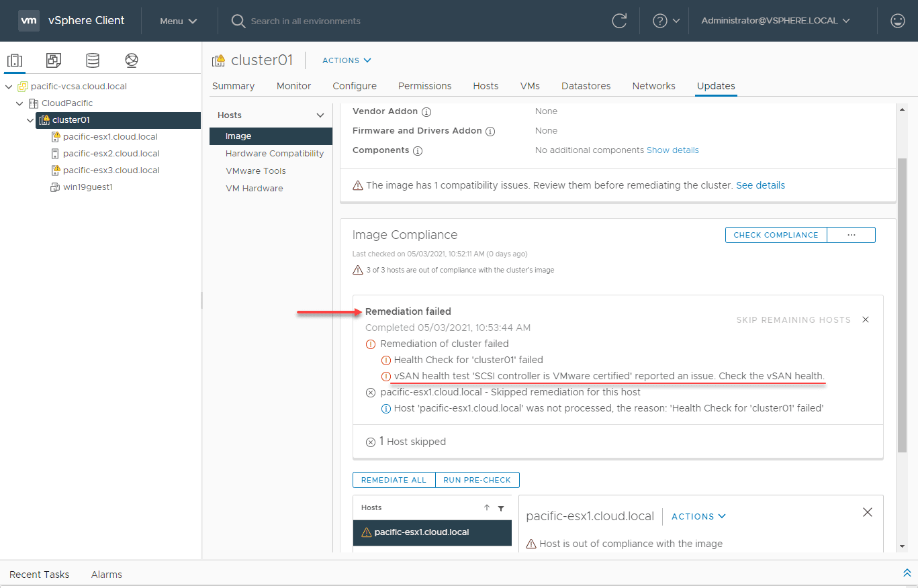The width and height of the screenshot is (918, 588).
Task: Open the Storage inventory view
Action: point(93,60)
